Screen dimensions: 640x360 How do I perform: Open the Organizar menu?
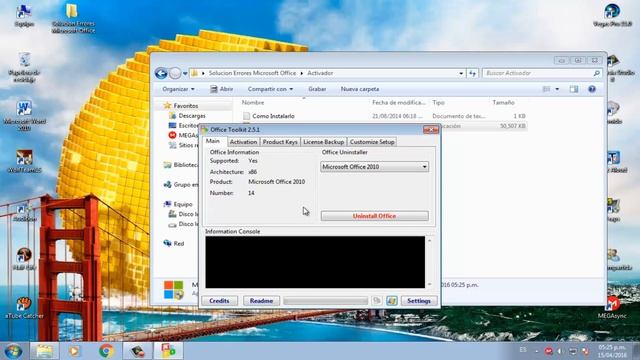click(x=178, y=89)
